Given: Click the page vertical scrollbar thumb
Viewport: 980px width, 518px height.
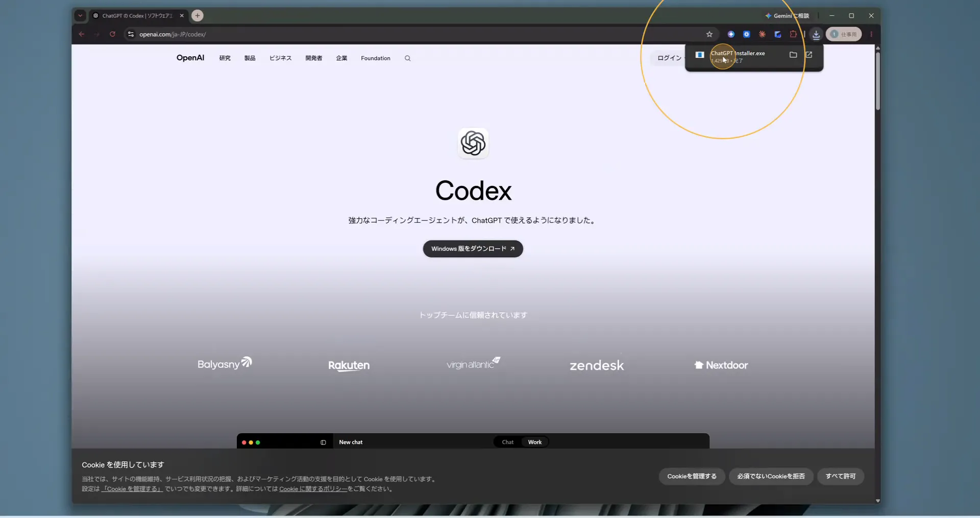Looking at the screenshot, I should [x=877, y=81].
